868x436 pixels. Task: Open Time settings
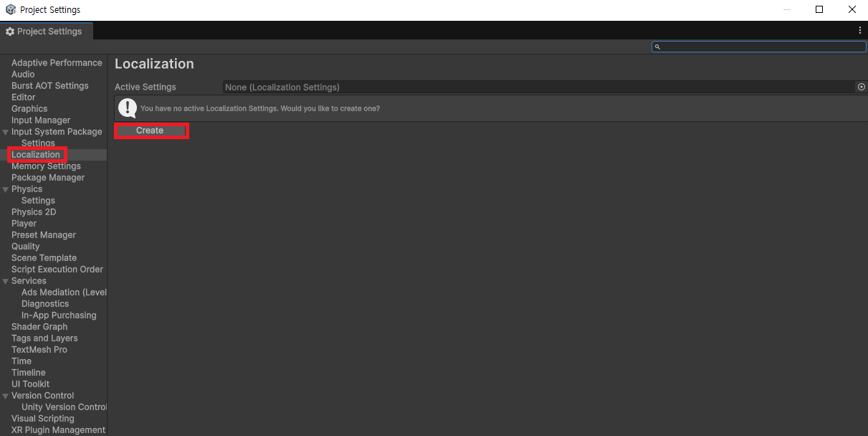click(x=22, y=361)
